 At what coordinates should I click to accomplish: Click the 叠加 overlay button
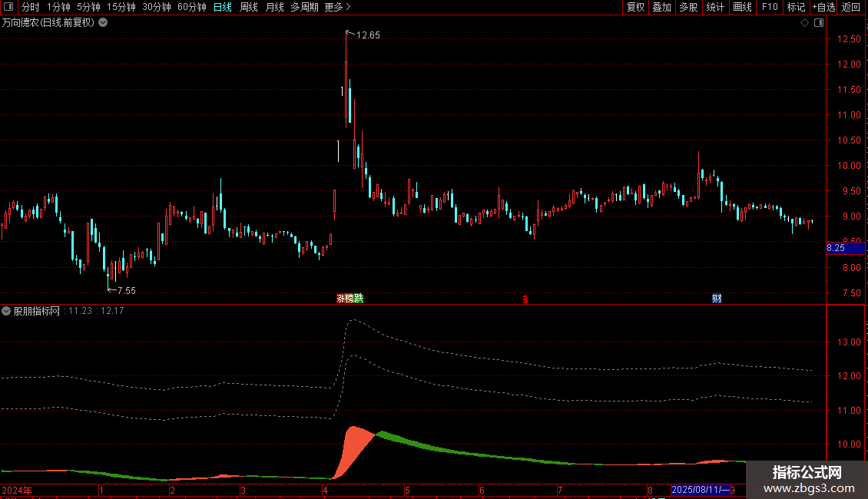tap(661, 7)
